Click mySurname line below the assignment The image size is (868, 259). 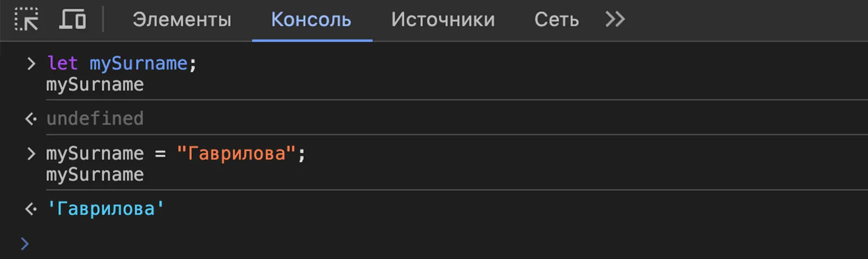(95, 175)
